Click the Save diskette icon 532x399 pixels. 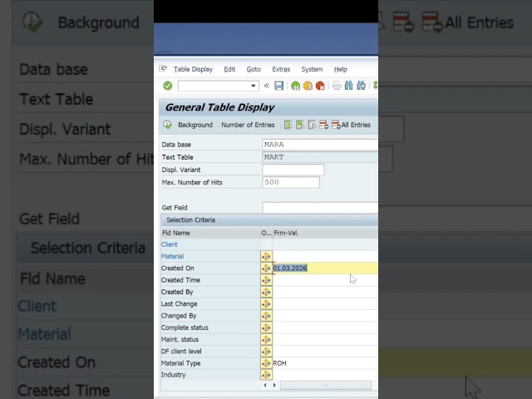click(279, 86)
